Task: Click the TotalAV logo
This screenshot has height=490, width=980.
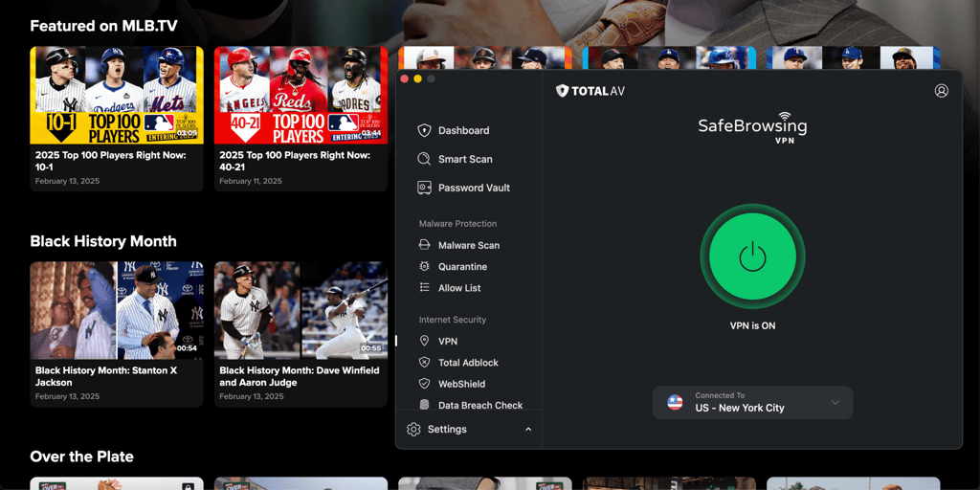Action: [x=590, y=91]
